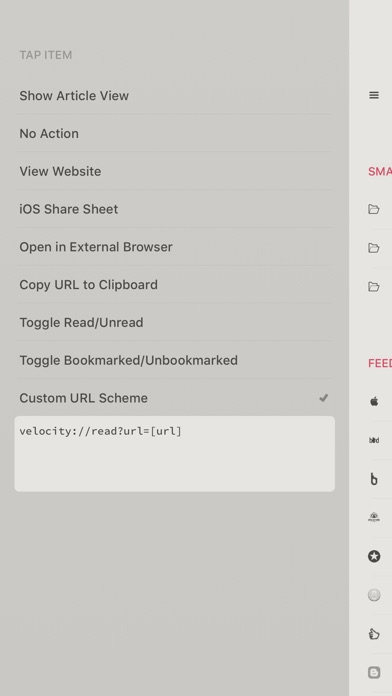Screen dimensions: 392x696
Task: Click the velocity URL scheme text field
Action: pos(174,454)
